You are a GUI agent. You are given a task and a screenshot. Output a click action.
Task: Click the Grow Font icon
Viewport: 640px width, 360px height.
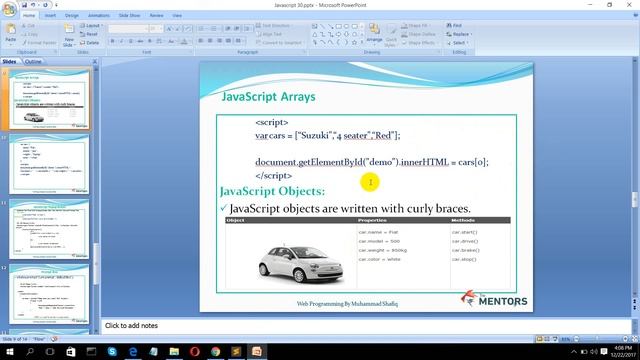coord(169,29)
